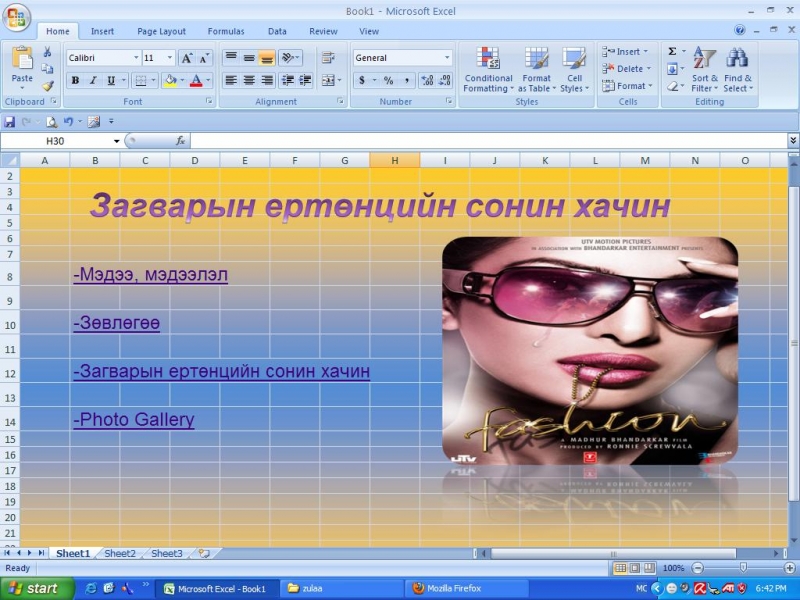This screenshot has width=800, height=600.
Task: Open Font dialog box launcher
Action: tap(209, 101)
